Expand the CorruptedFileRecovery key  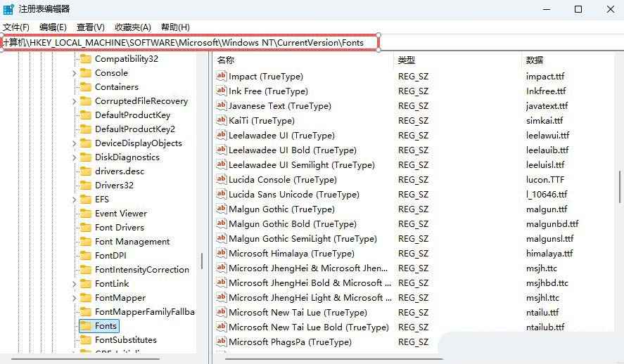pyautogui.click(x=74, y=101)
